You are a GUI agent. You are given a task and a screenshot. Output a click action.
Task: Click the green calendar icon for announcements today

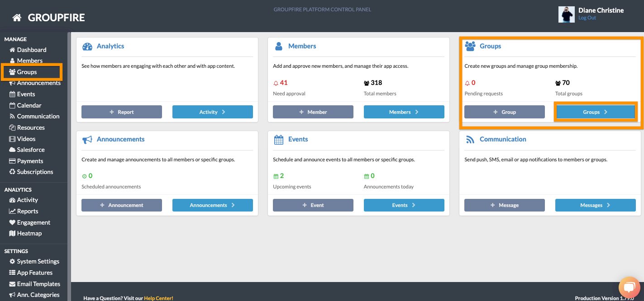click(367, 176)
